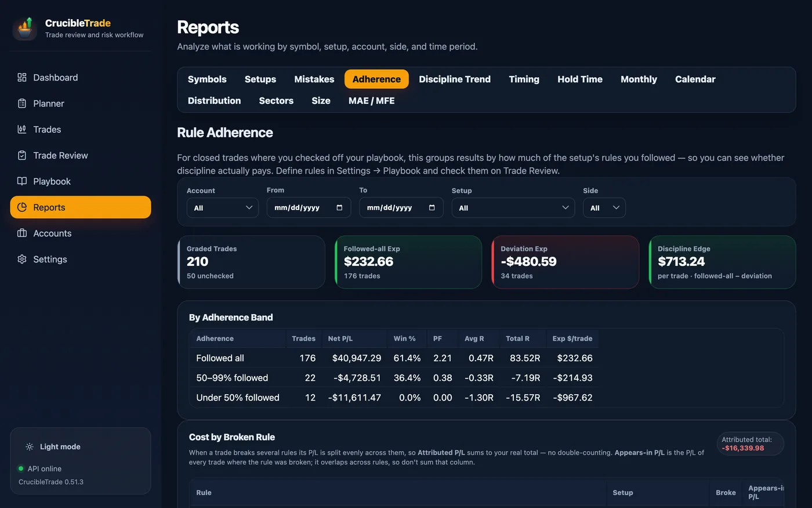Click the CrucibleTrade logo icon
Screen dimensions: 812x508
[x=25, y=28]
